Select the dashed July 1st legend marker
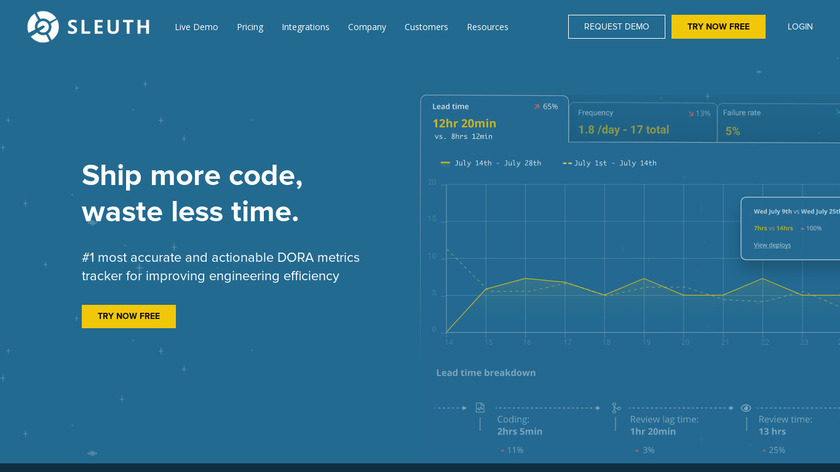The image size is (840, 472). [x=567, y=163]
